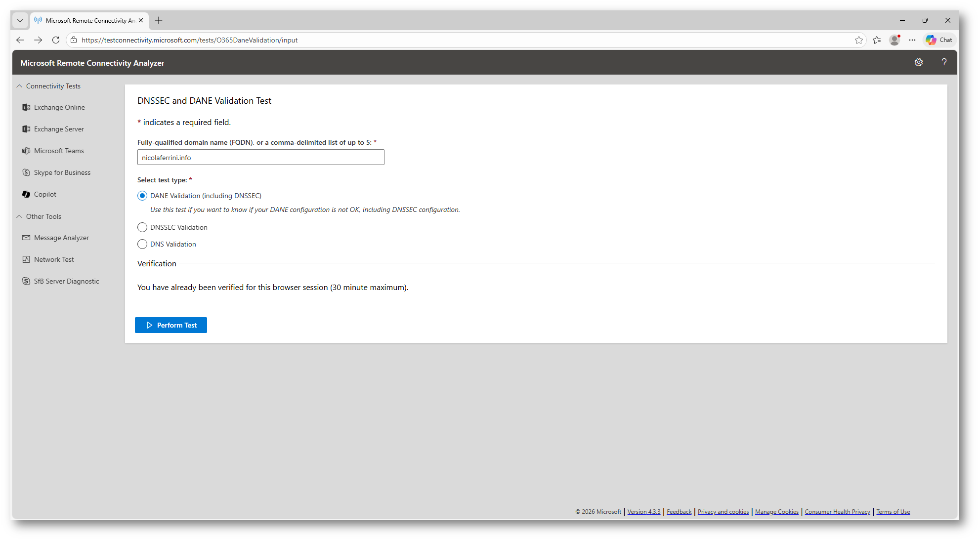Collapse the Other Tools section
The image size is (980, 541).
click(19, 216)
